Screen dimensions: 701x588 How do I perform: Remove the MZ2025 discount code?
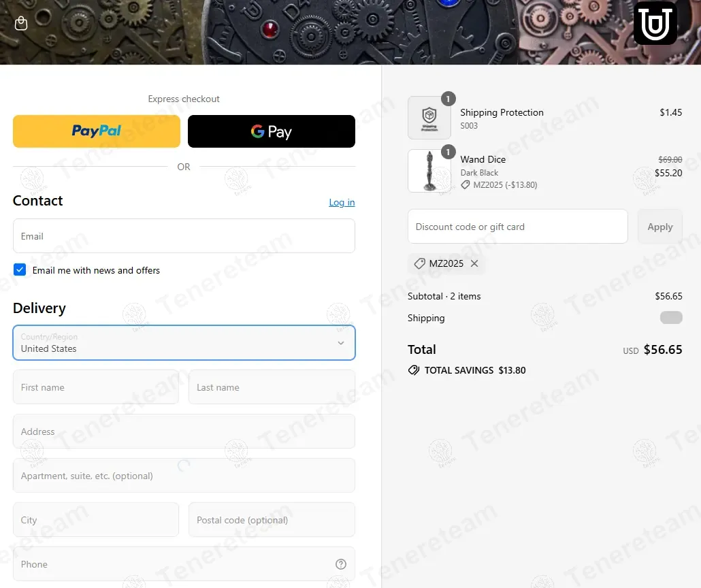pos(474,263)
